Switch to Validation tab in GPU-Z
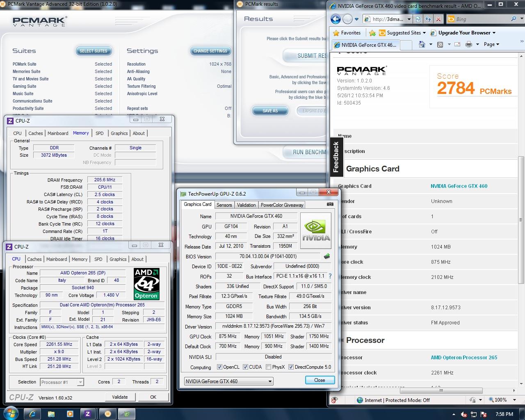Viewport: 525px width, 420px height. (x=247, y=205)
